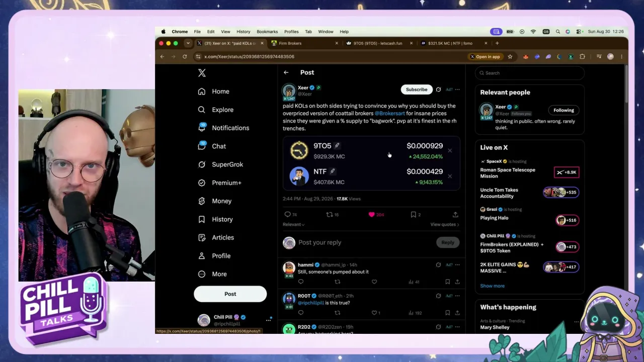Viewport: 644px width, 362px height.
Task: Open three-dot menu on hammi's reply
Action: click(457, 265)
